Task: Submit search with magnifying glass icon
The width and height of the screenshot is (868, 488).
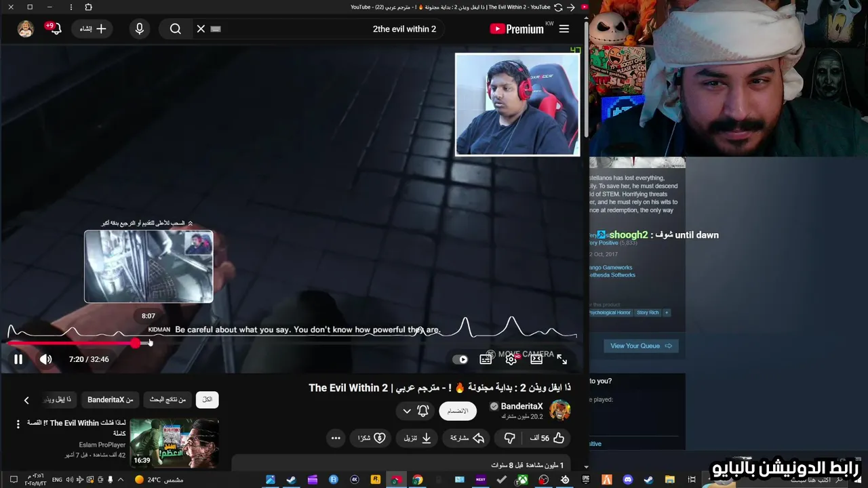Action: tap(176, 28)
